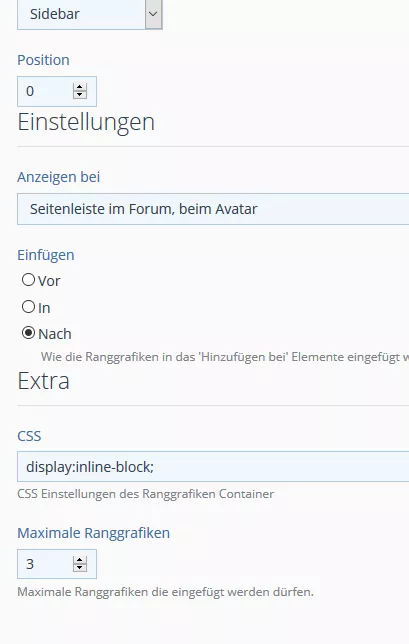Increase Maximale Ranggrafiken with up arrow
Viewport: 409px width, 644px height.
(80, 560)
